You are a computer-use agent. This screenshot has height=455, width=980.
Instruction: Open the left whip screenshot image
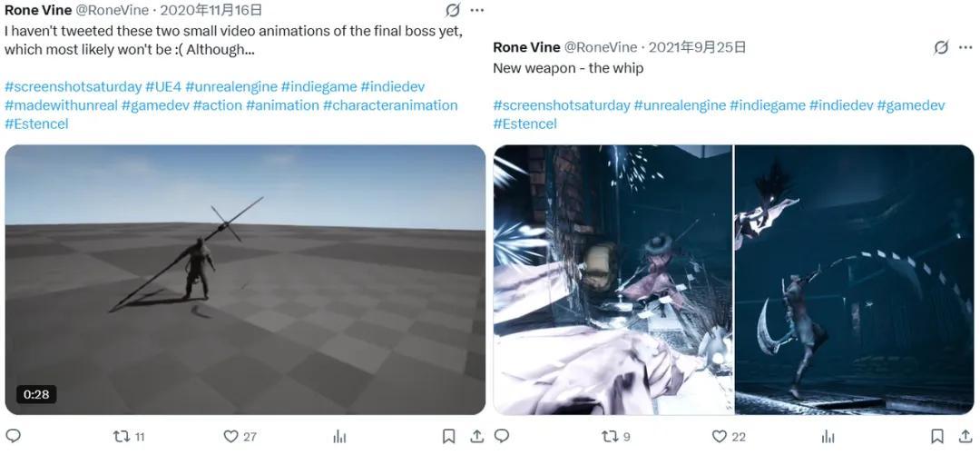click(612, 280)
